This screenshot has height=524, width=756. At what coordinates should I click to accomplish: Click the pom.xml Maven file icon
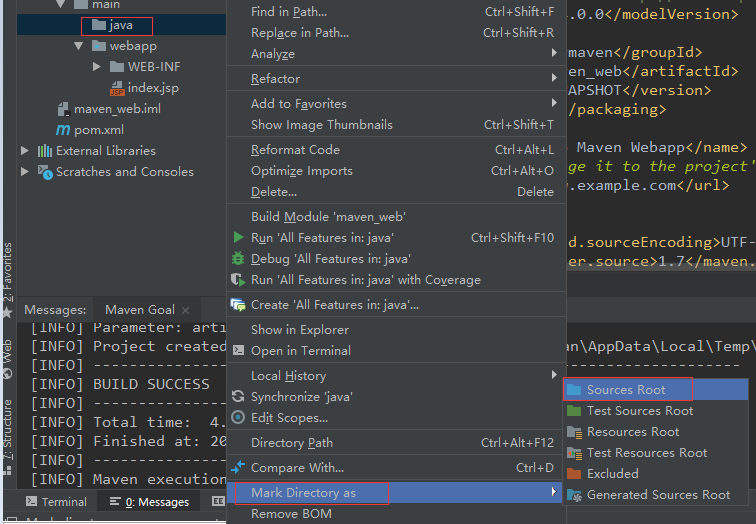click(x=63, y=130)
